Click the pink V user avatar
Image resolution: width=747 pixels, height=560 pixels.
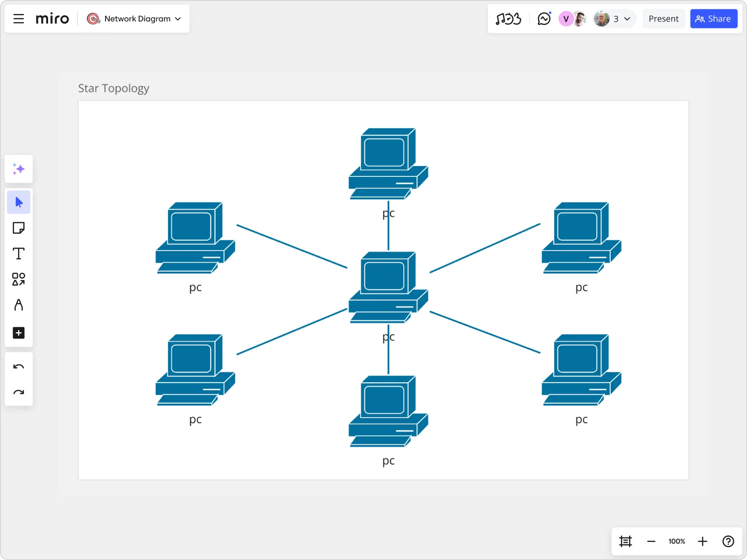point(566,19)
